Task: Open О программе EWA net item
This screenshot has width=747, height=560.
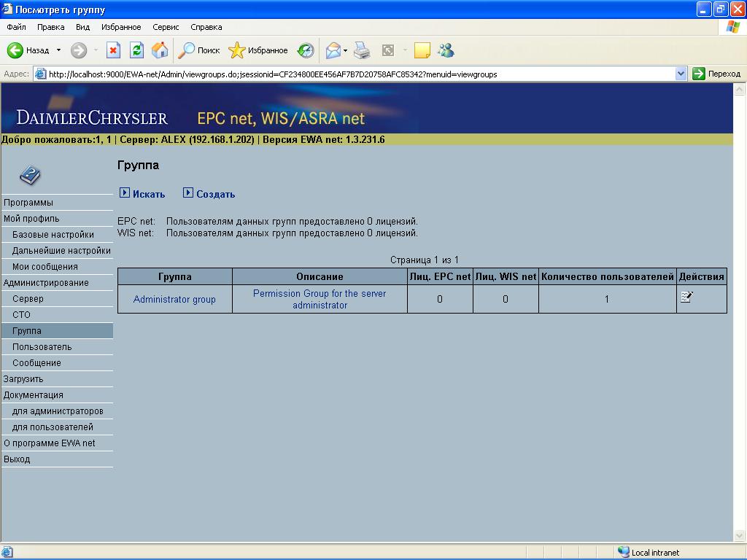Action: [57, 443]
